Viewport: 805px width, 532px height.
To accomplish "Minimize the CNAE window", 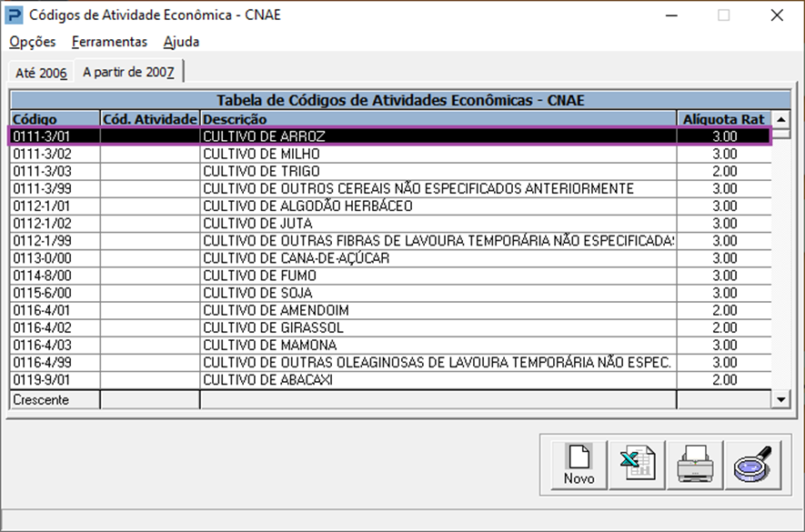I will tap(671, 15).
